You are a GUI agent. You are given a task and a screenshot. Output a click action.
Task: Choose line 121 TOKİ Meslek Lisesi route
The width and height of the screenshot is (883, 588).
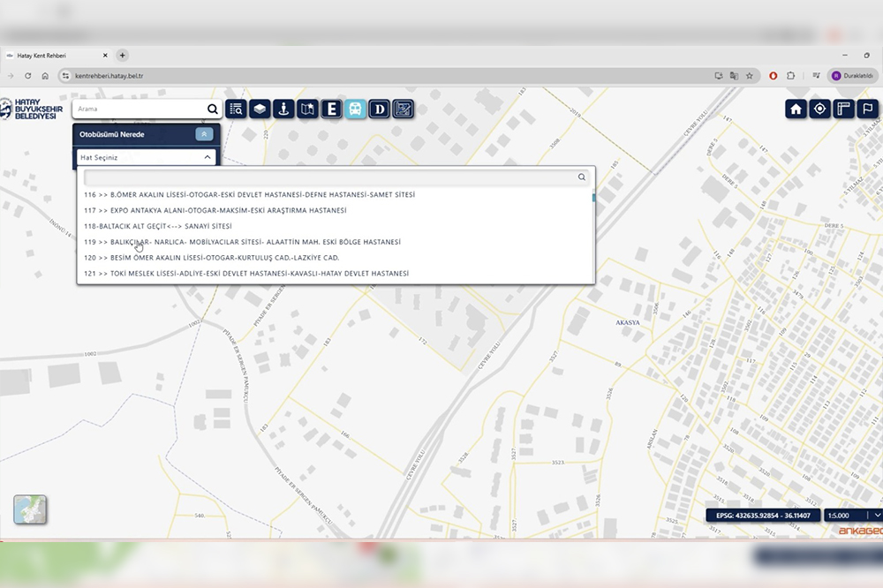[x=246, y=274]
